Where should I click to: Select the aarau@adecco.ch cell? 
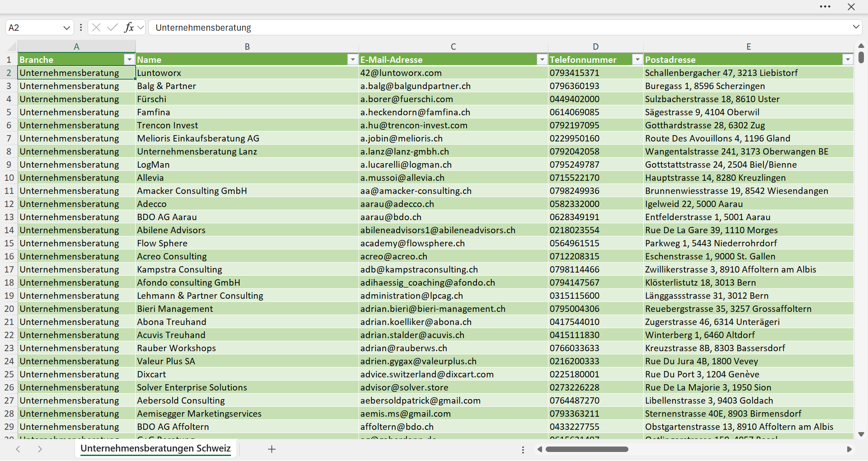(453, 204)
